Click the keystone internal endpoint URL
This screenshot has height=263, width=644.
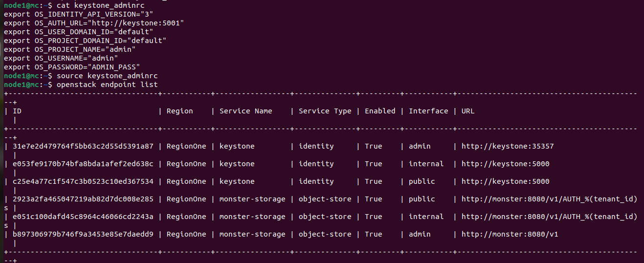pos(505,164)
